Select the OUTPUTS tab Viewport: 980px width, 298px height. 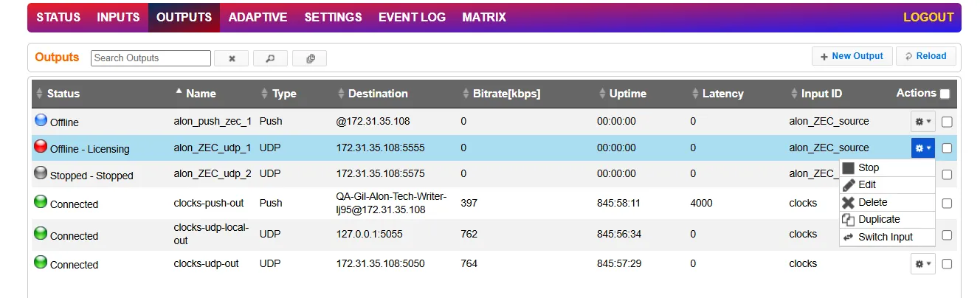click(184, 17)
